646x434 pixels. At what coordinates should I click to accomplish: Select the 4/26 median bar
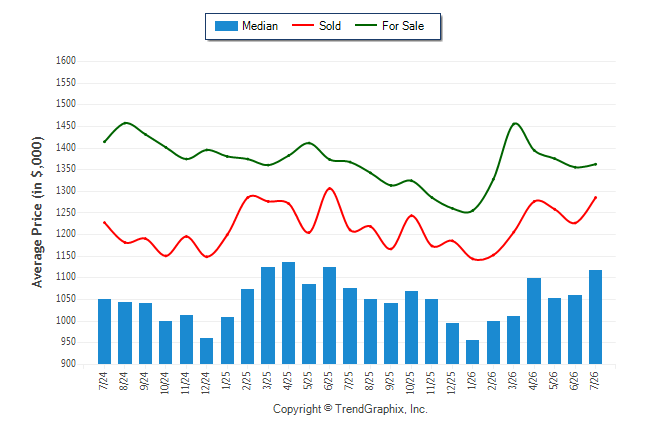[534, 321]
